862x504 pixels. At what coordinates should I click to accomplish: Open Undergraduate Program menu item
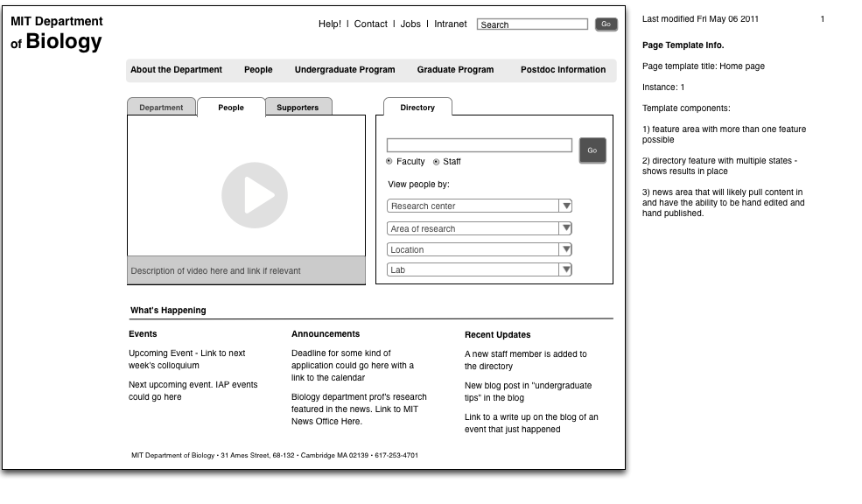tap(345, 69)
